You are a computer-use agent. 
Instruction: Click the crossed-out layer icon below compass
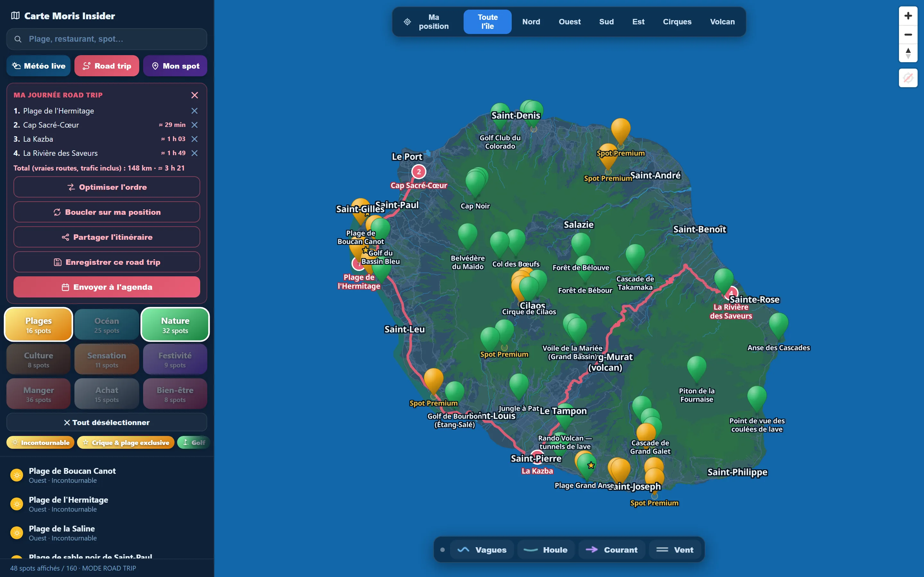point(908,78)
